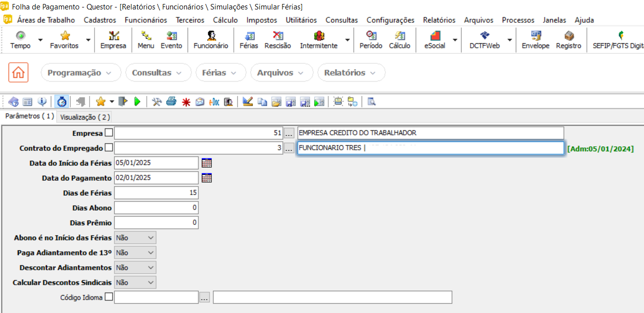Click the eSocial toolbar icon

pos(435,40)
